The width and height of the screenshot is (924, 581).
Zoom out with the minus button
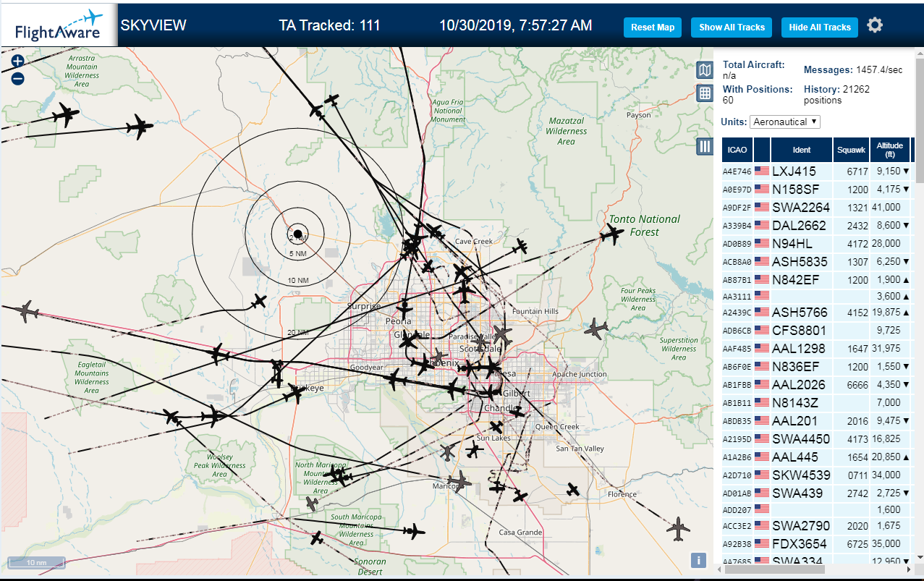(x=18, y=78)
